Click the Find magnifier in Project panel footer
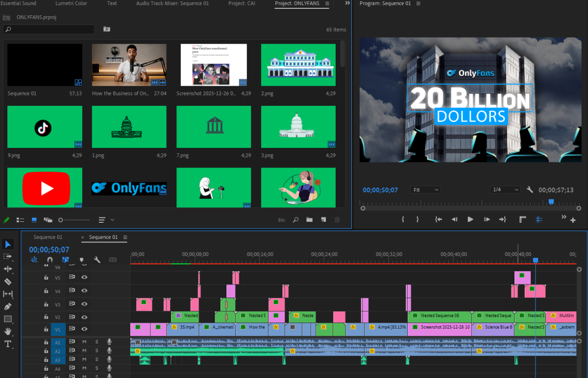 click(x=295, y=220)
